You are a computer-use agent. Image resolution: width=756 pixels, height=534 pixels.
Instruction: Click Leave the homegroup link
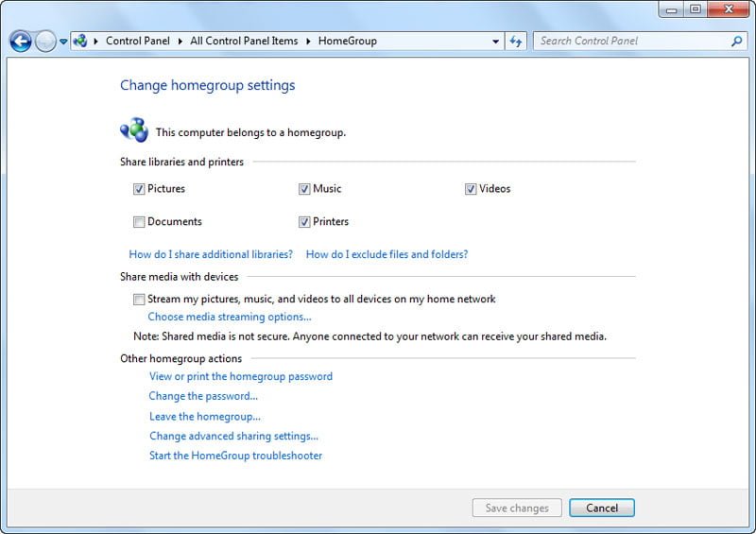pyautogui.click(x=205, y=416)
